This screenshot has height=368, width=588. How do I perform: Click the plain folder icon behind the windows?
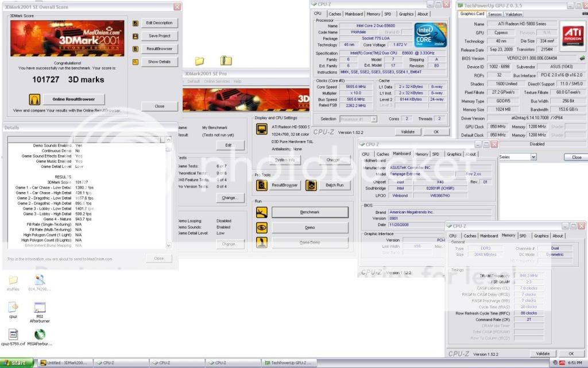click(199, 61)
